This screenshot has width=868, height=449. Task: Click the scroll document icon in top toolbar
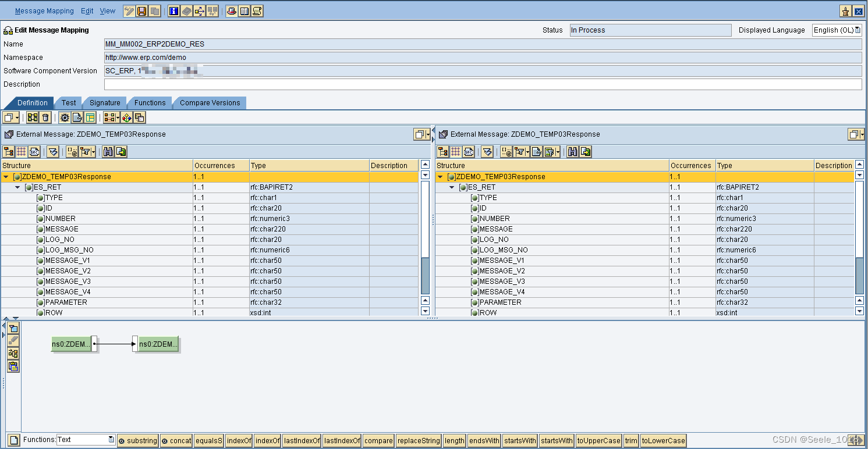[257, 11]
